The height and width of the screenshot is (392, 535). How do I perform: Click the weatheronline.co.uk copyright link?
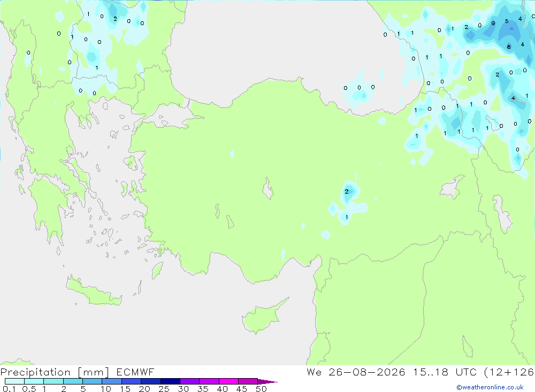point(490,387)
